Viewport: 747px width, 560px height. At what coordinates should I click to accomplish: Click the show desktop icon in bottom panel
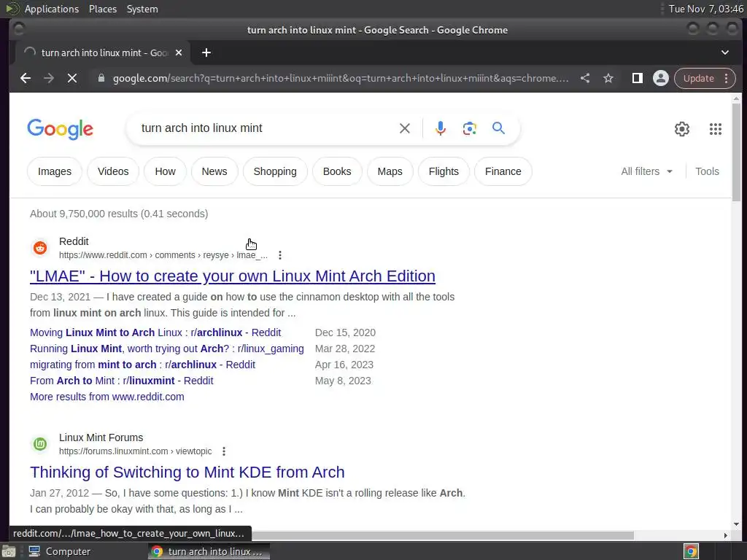pos(8,551)
